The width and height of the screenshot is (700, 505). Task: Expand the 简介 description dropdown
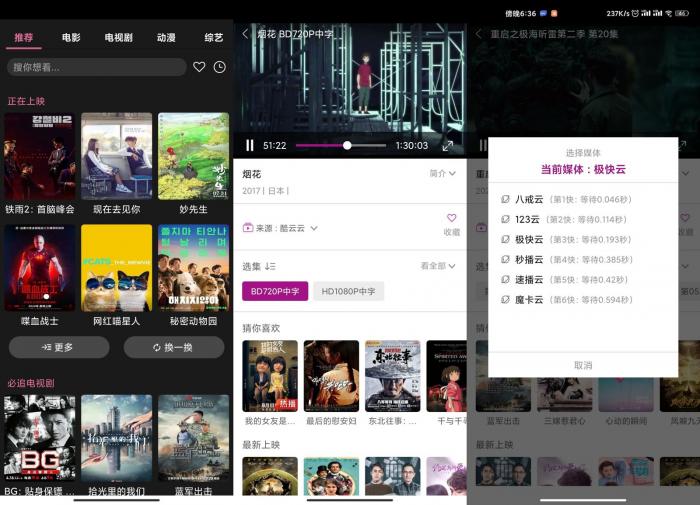pos(442,173)
